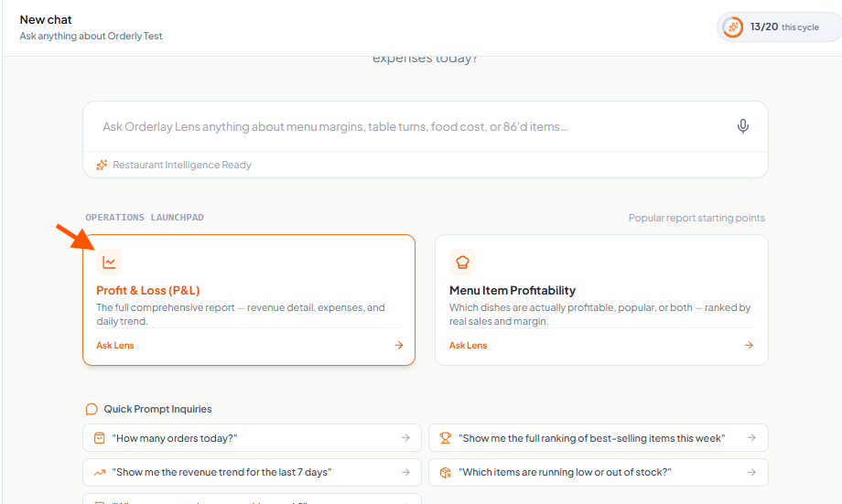Click the 'New chat' title
842x504 pixels.
tap(46, 20)
